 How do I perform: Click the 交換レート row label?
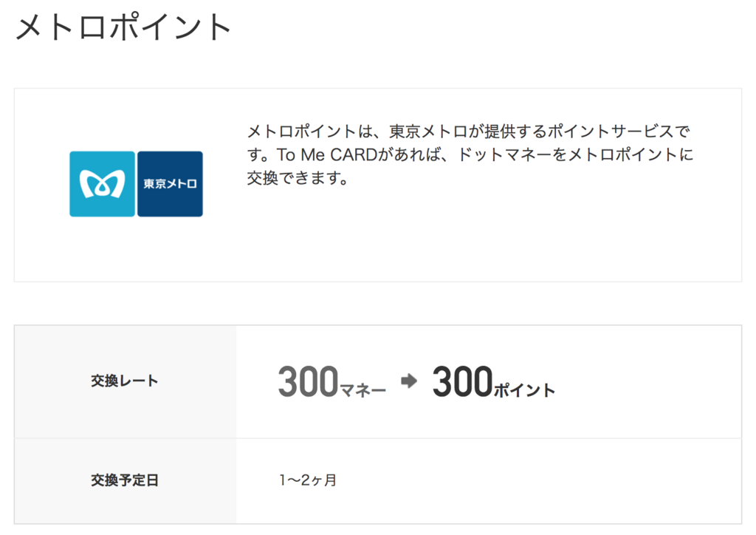[124, 381]
